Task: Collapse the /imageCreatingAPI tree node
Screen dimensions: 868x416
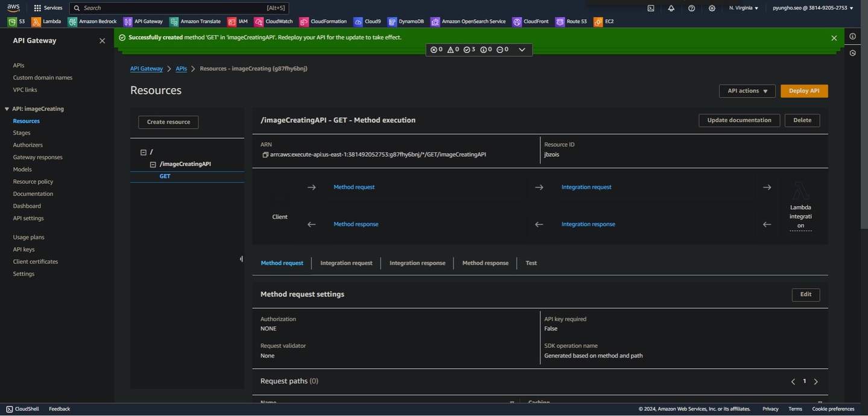Action: click(x=153, y=165)
